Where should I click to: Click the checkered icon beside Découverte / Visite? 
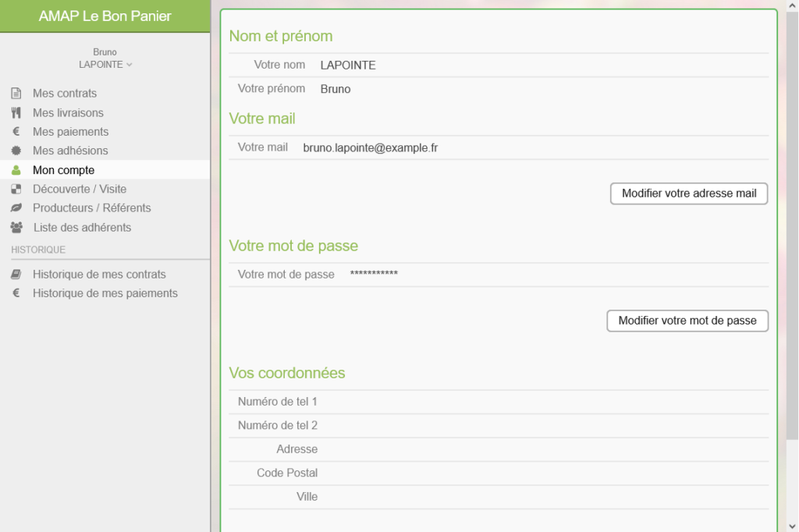pyautogui.click(x=16, y=189)
